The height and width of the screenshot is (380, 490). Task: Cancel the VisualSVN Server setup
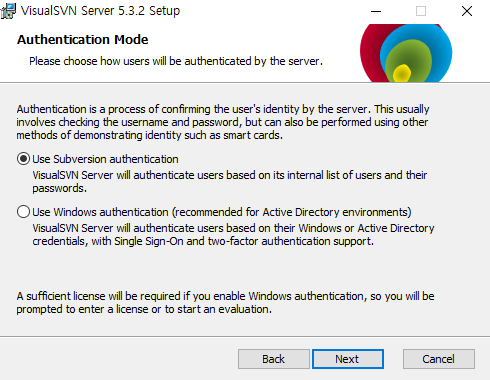coord(439,359)
